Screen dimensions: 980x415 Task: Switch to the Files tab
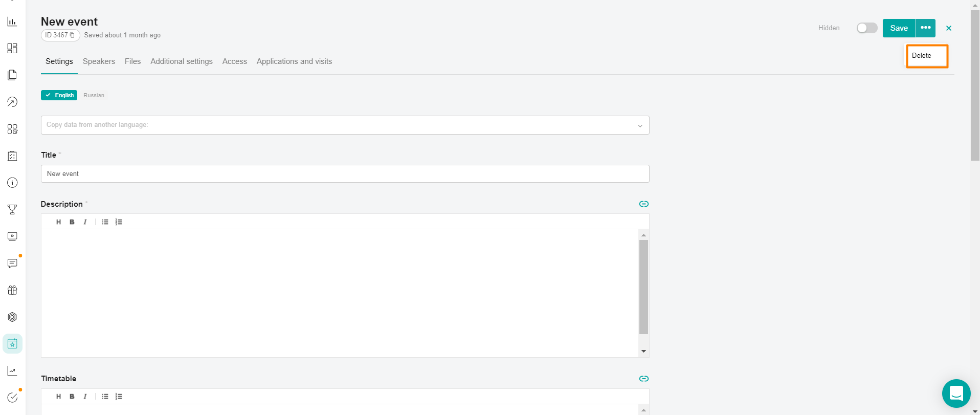coord(132,61)
